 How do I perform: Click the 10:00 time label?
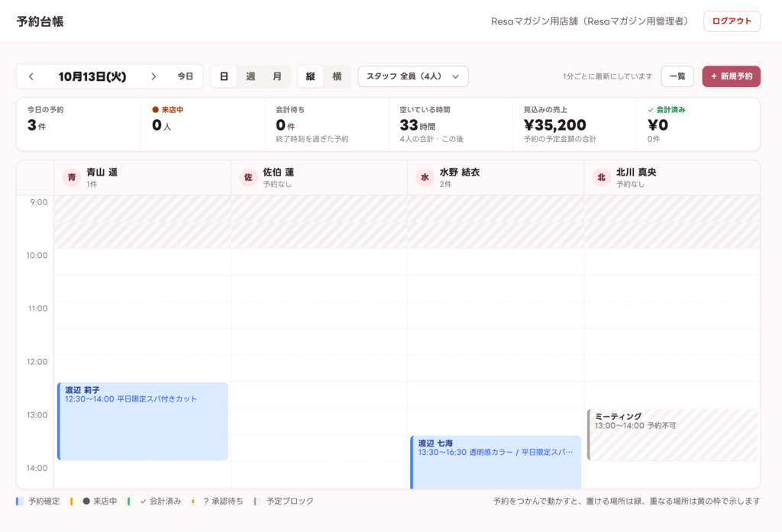(37, 255)
